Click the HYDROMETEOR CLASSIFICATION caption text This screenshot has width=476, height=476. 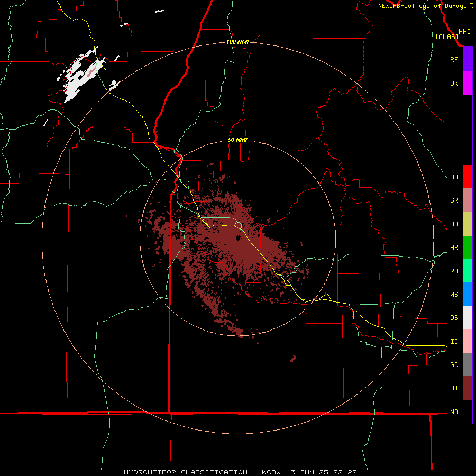186,472
